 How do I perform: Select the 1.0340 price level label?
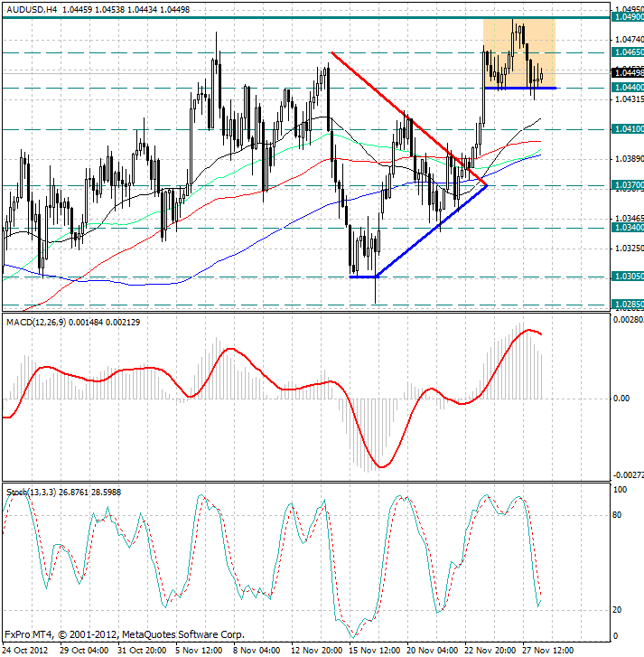[x=627, y=227]
